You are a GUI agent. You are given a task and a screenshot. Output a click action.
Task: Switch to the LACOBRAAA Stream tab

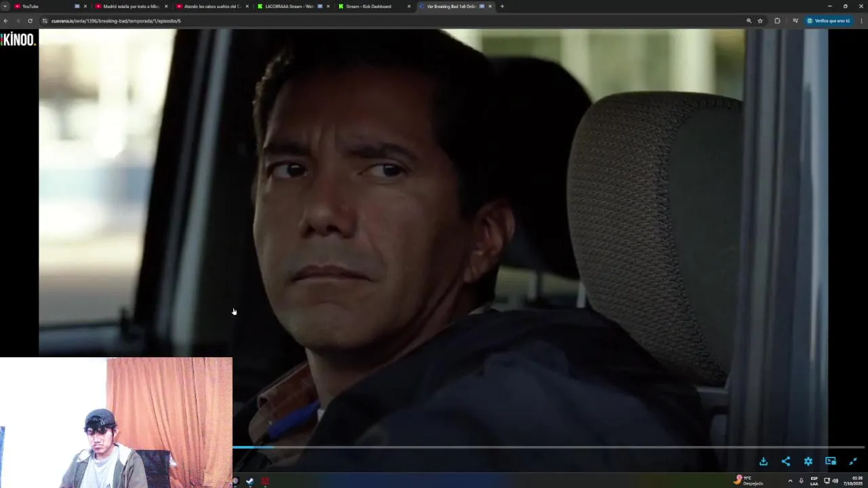pyautogui.click(x=293, y=6)
